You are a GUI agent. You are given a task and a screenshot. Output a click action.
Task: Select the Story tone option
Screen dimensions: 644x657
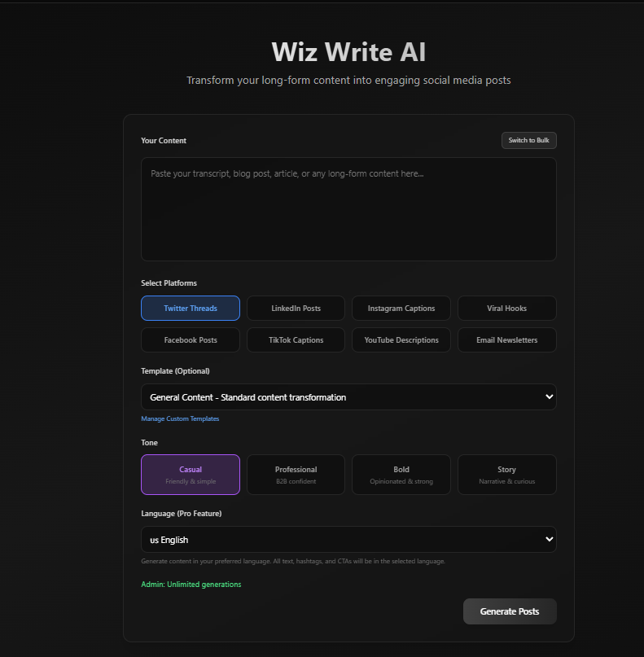506,475
